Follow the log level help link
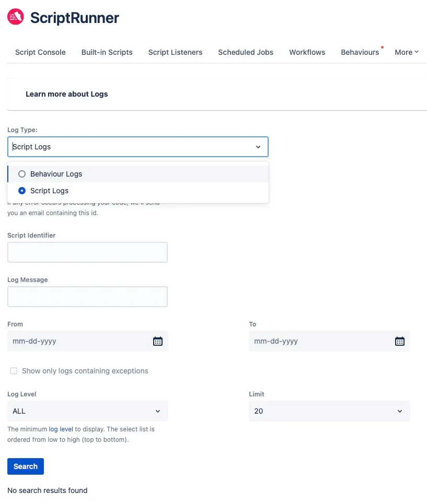 [61, 429]
